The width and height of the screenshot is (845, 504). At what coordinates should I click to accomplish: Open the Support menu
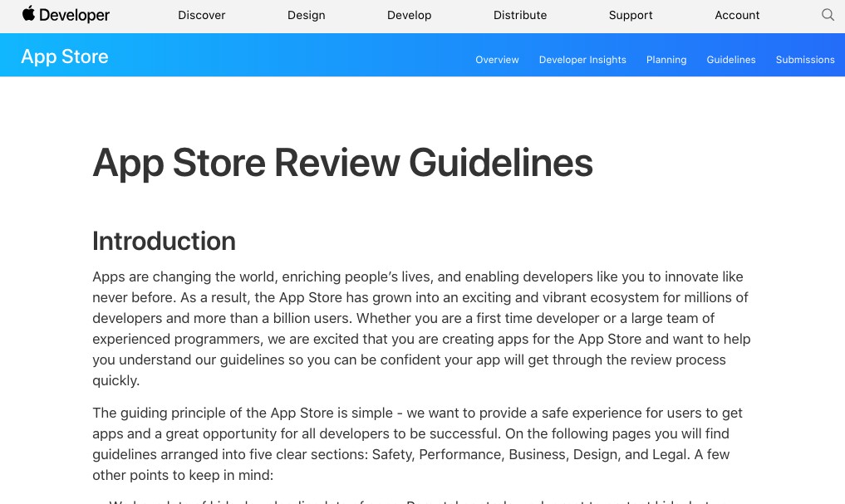point(631,15)
